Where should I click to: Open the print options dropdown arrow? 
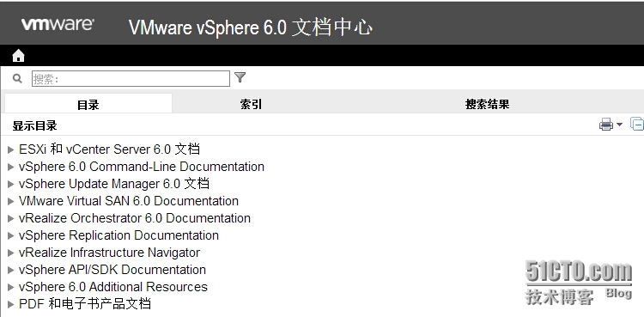[619, 125]
